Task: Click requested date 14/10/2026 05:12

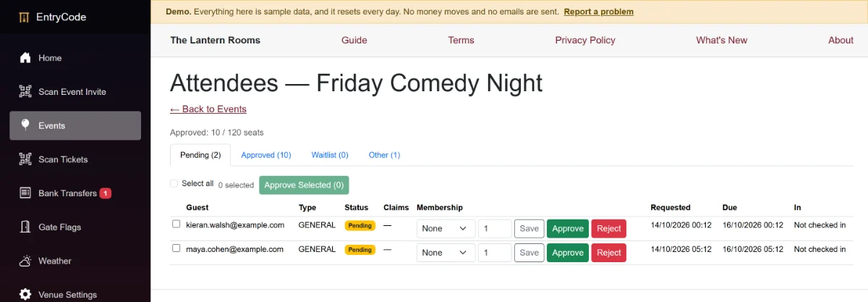Action: 681,249
